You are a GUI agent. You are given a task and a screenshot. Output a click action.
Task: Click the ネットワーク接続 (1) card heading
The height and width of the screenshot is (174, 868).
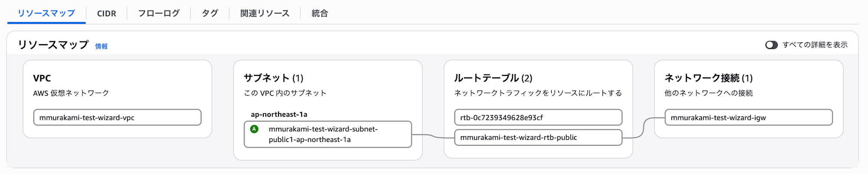708,78
